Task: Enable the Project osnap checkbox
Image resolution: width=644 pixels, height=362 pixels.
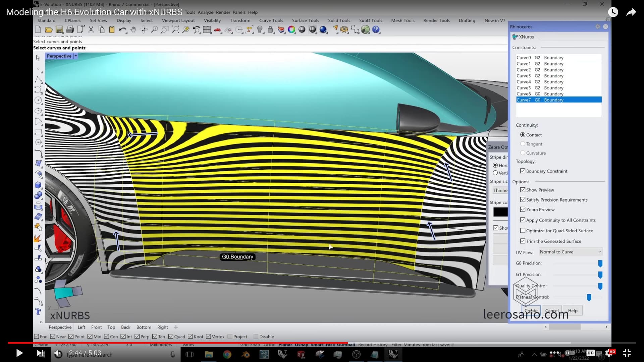Action: (230, 337)
